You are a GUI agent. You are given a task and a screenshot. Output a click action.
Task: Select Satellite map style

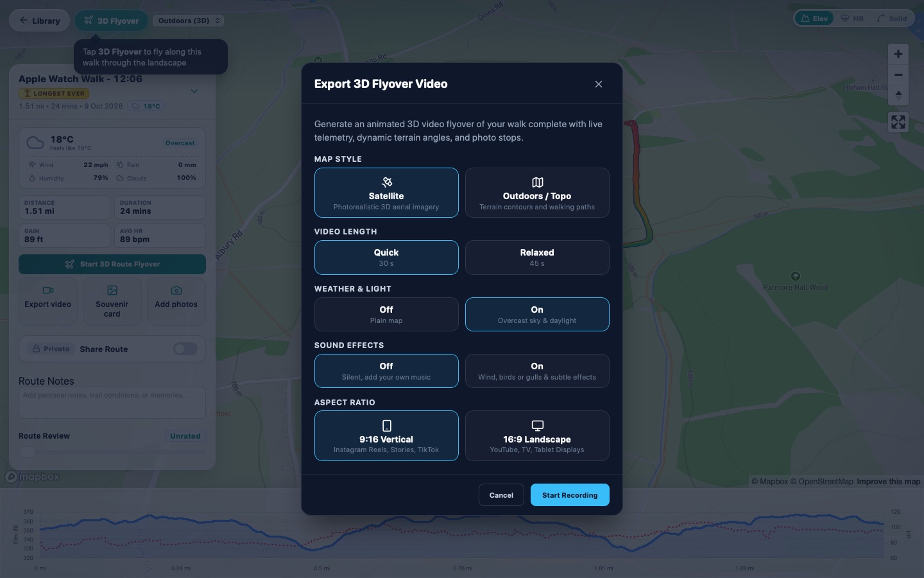pyautogui.click(x=386, y=193)
